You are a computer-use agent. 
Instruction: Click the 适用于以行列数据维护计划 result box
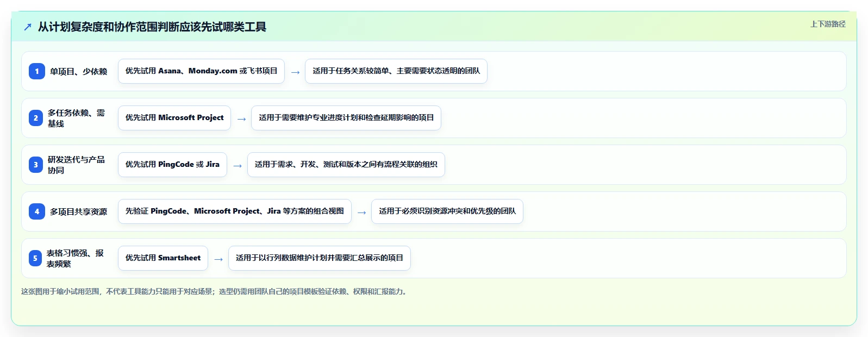(x=320, y=258)
